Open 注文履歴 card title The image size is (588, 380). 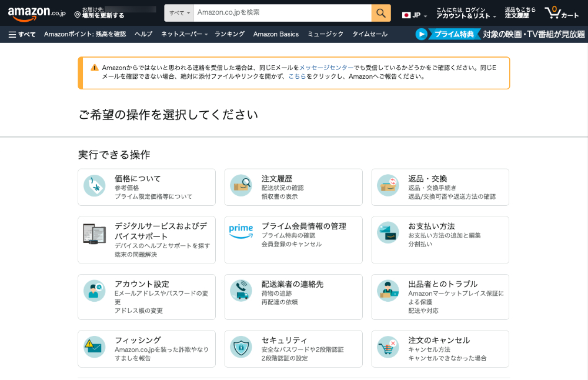[x=277, y=179]
